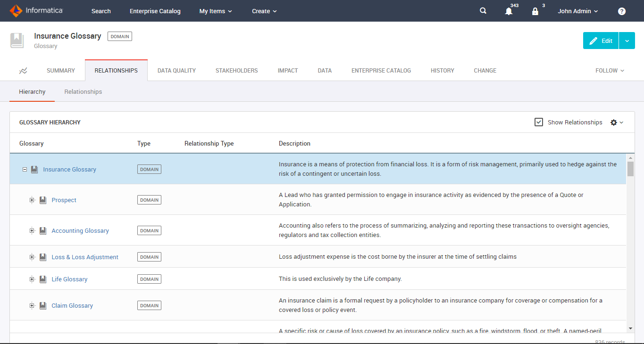Click the book icon beside Claim Glossary
The height and width of the screenshot is (344, 644).
point(42,305)
